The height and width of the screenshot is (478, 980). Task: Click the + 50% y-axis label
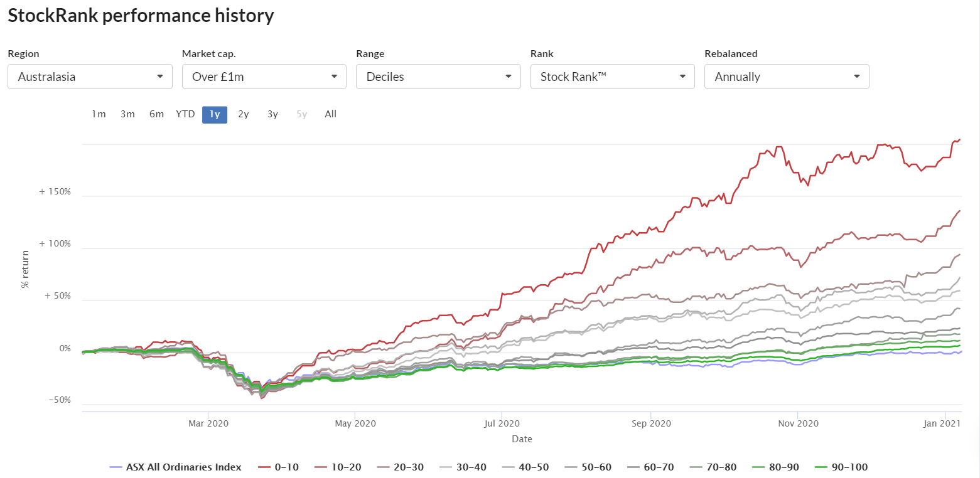tap(57, 296)
